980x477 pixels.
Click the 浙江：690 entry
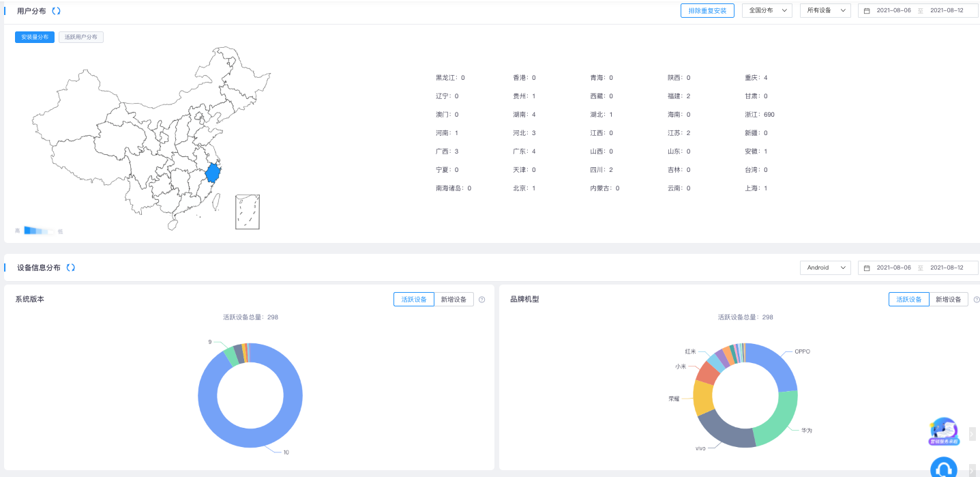(x=760, y=115)
